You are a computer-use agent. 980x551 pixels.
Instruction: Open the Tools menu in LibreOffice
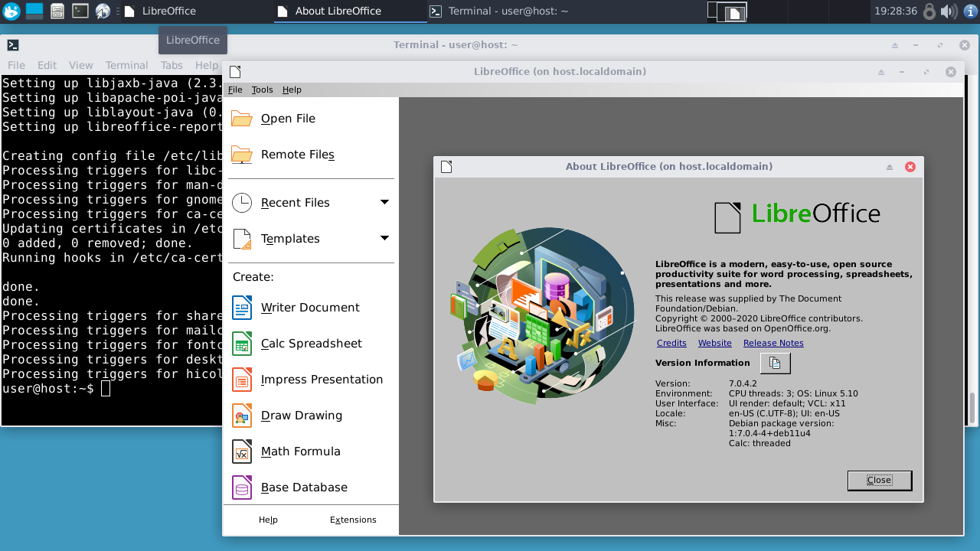(x=262, y=90)
